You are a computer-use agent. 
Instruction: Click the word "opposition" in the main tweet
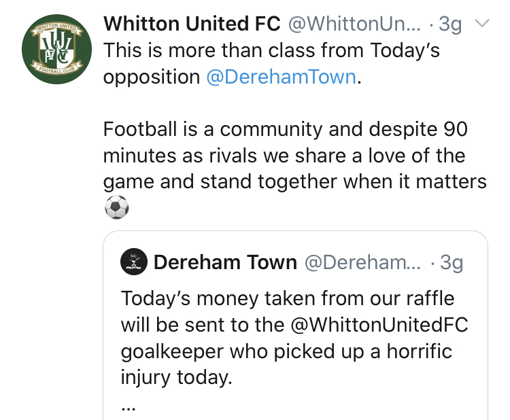[151, 77]
